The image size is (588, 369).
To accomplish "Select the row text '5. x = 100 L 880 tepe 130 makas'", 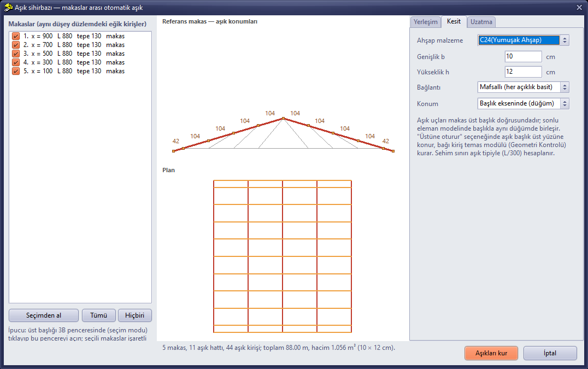I will coord(74,71).
